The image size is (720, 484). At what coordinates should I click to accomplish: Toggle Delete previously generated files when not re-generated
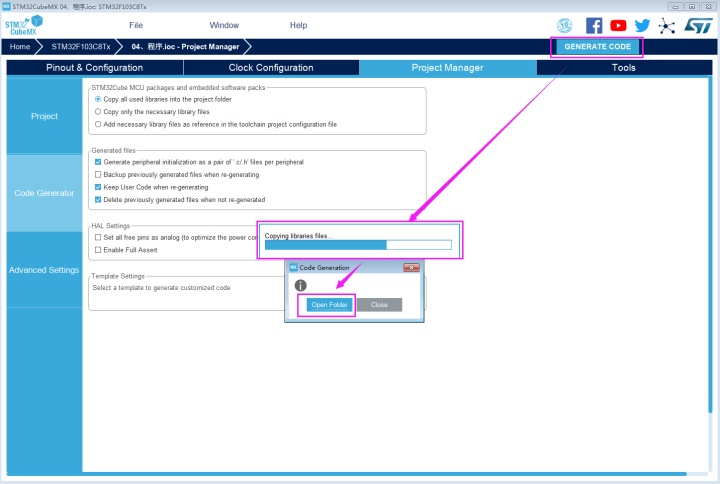98,200
